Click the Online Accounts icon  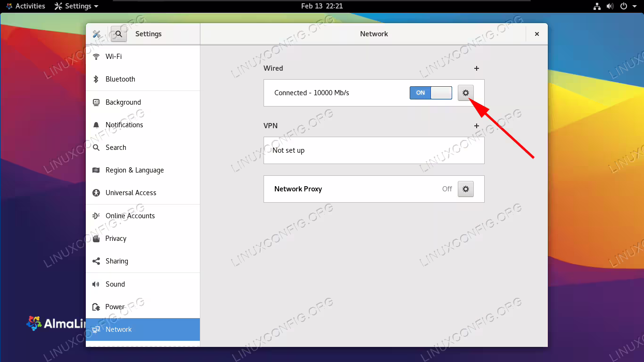coord(96,216)
